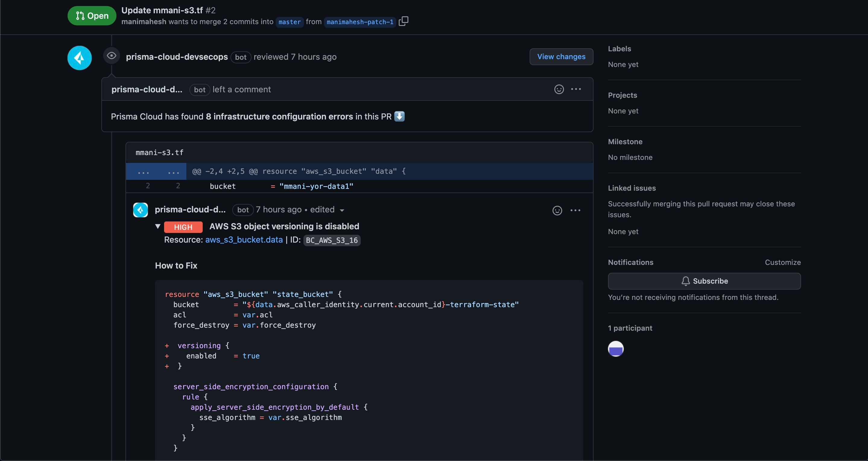Click the master branch label
Screen dimensions: 868x461
[x=290, y=22]
